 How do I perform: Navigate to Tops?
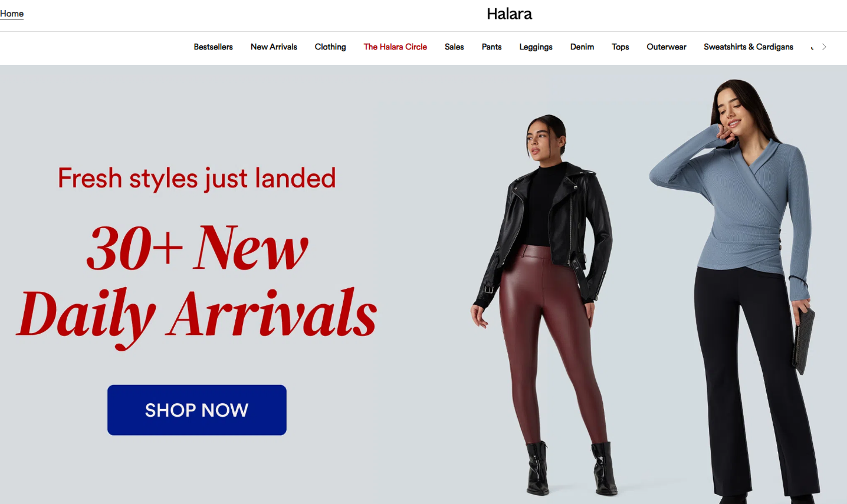coord(620,47)
